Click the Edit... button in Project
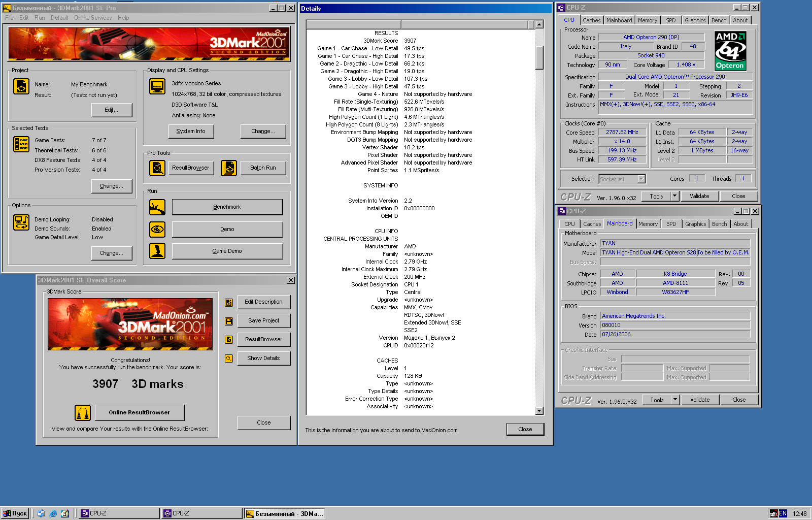The width and height of the screenshot is (812, 520). pos(112,110)
